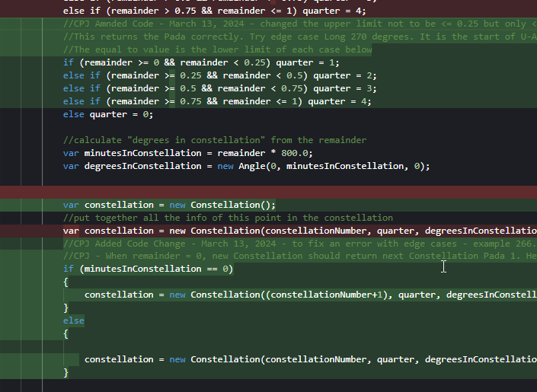The image size is (537, 392).
Task: Click the line with 'Constellation((constellationNumber+1)'
Action: coord(310,295)
